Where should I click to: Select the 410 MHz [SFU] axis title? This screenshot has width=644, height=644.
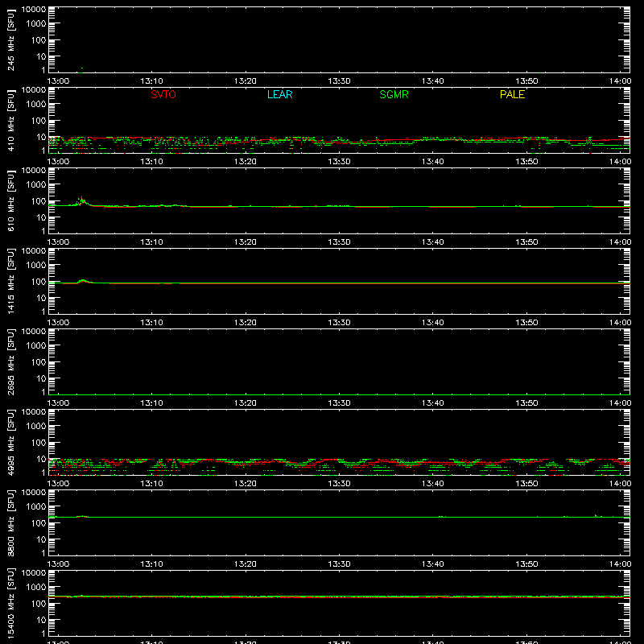point(10,121)
